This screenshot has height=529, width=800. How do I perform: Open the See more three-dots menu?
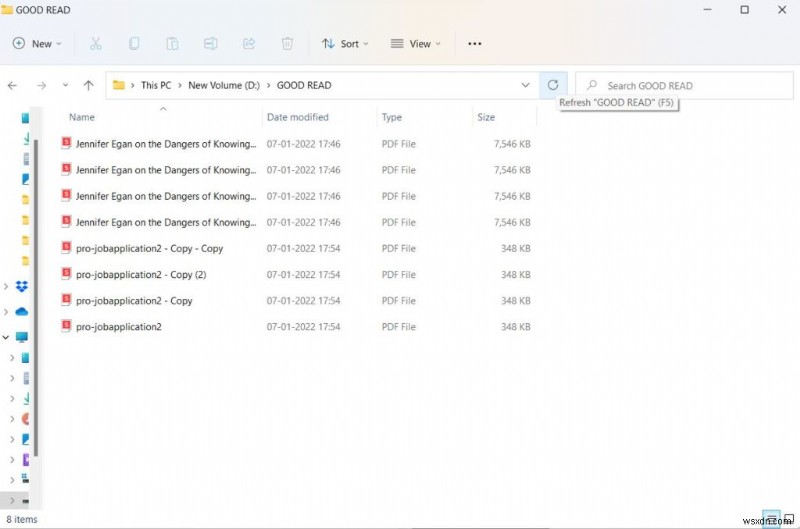coord(474,43)
